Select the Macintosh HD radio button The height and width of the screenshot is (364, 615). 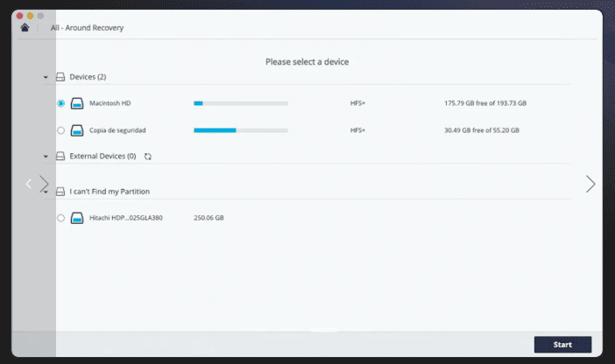click(60, 103)
